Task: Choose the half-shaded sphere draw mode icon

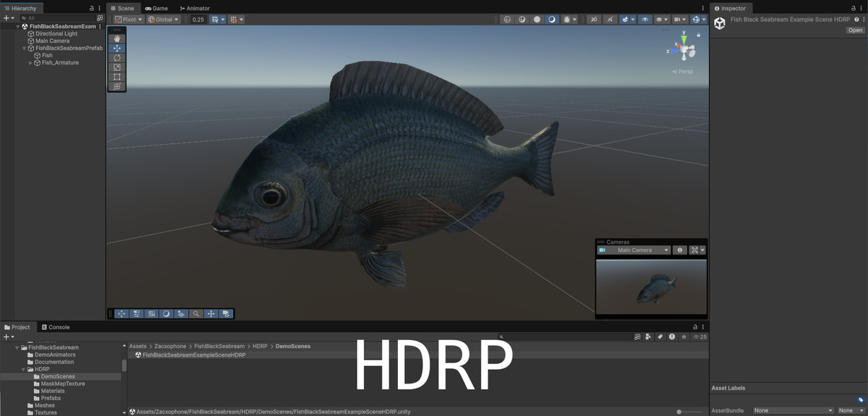Action: [x=522, y=20]
